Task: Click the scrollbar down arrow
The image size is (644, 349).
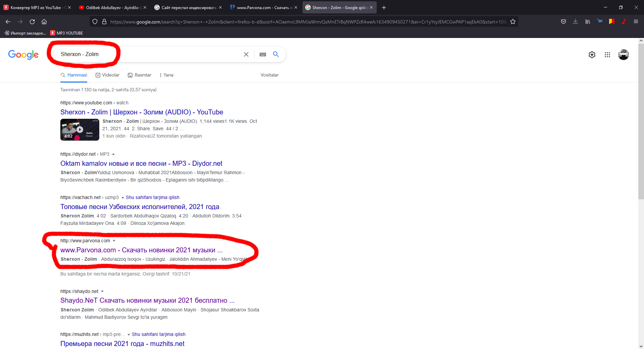Action: point(641,346)
